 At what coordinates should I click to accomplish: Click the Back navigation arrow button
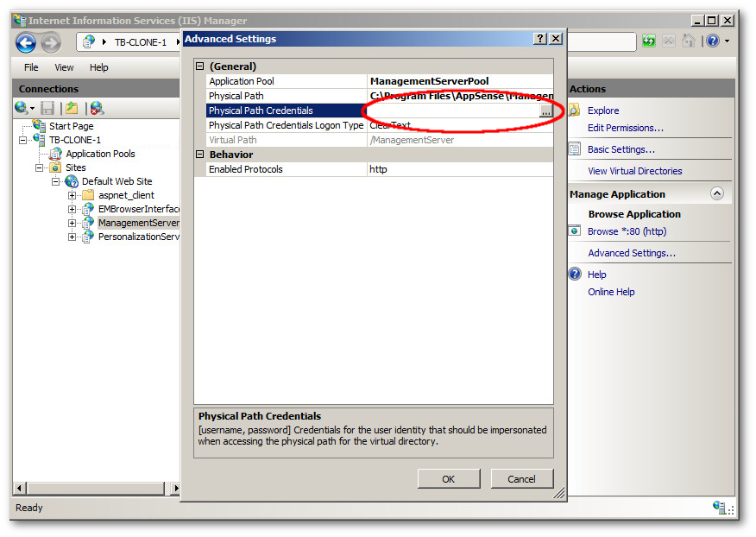coord(26,42)
